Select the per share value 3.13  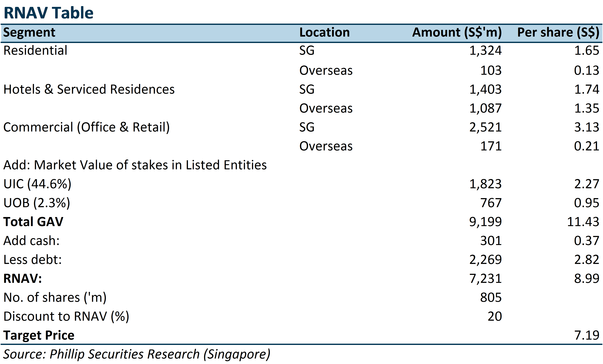(x=587, y=127)
